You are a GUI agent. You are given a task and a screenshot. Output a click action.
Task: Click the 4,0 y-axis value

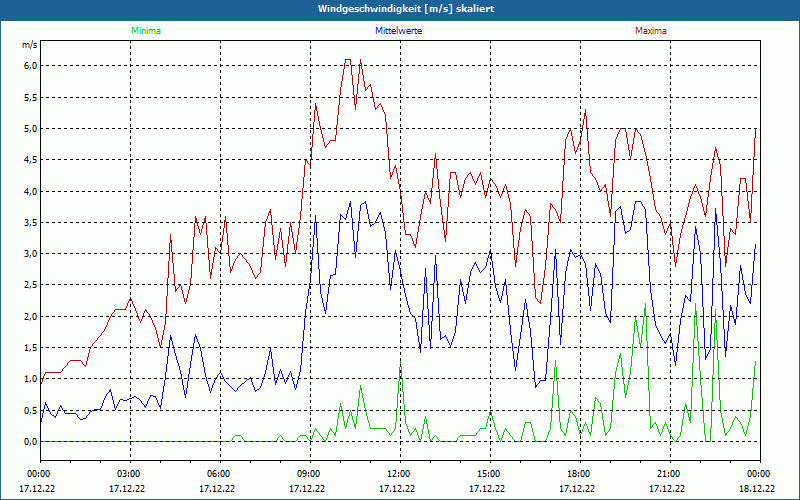tap(30, 191)
